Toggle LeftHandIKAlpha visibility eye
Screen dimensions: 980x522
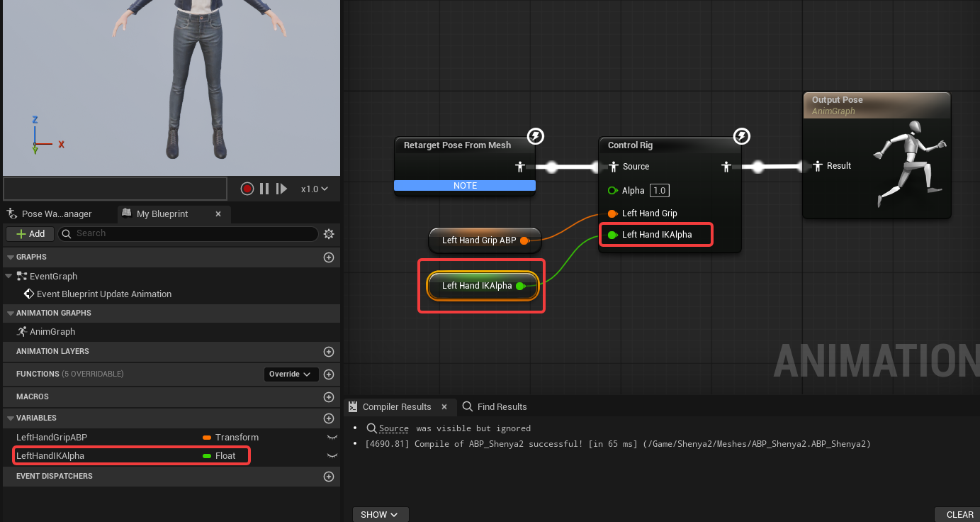tap(331, 455)
